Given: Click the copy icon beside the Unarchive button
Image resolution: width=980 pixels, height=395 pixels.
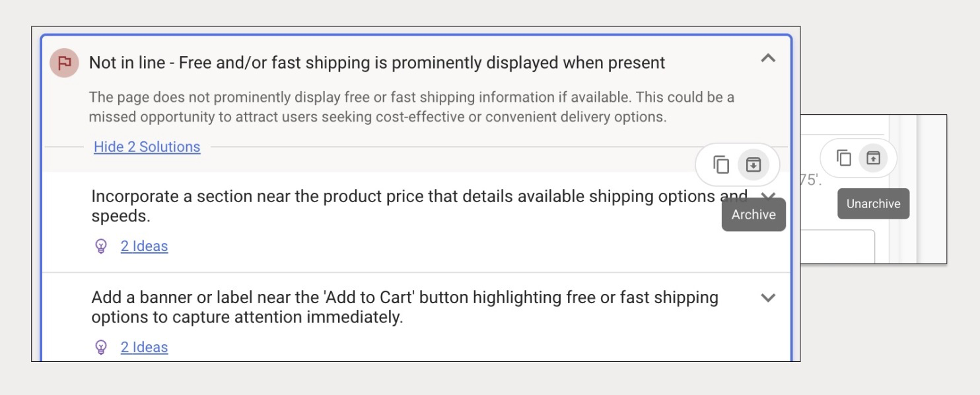Looking at the screenshot, I should [x=843, y=158].
